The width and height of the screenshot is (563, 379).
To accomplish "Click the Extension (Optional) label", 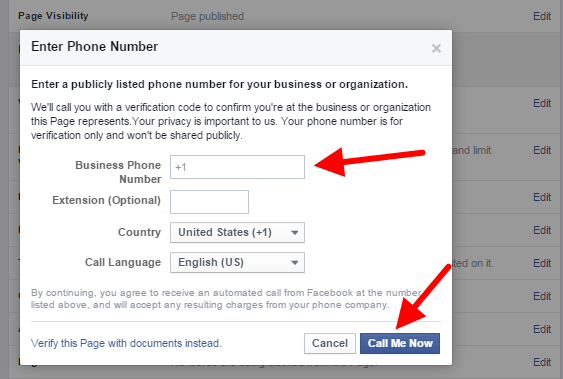I will click(x=107, y=200).
